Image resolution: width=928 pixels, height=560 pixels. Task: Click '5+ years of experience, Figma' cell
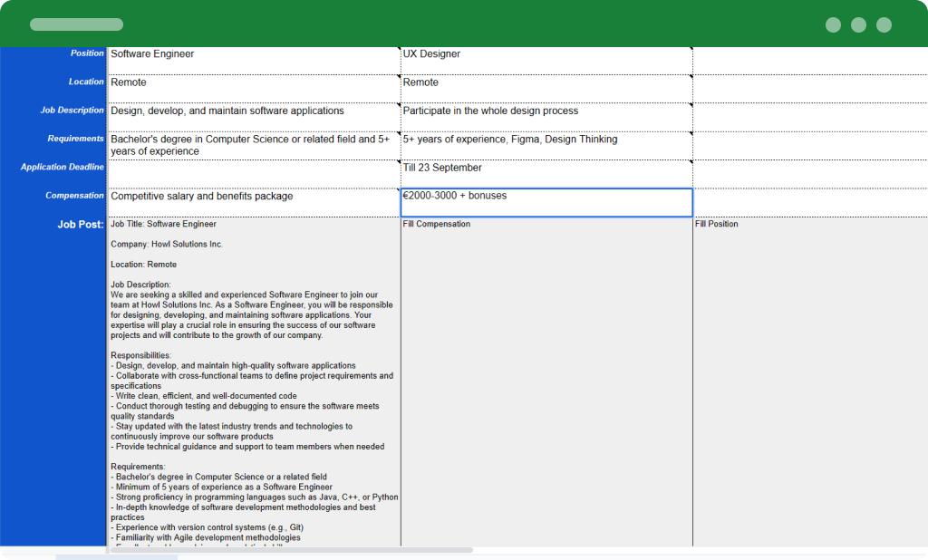tap(546, 146)
